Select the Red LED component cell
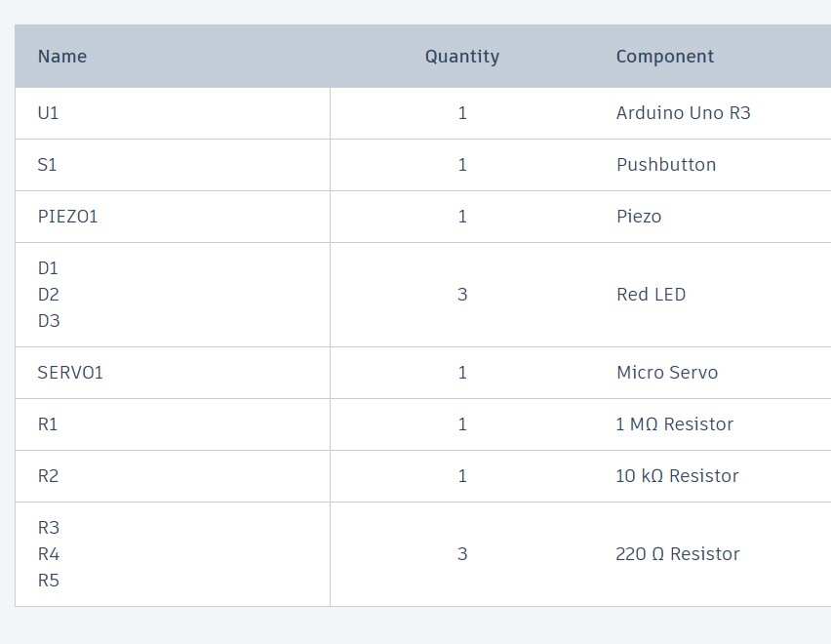 pos(713,295)
